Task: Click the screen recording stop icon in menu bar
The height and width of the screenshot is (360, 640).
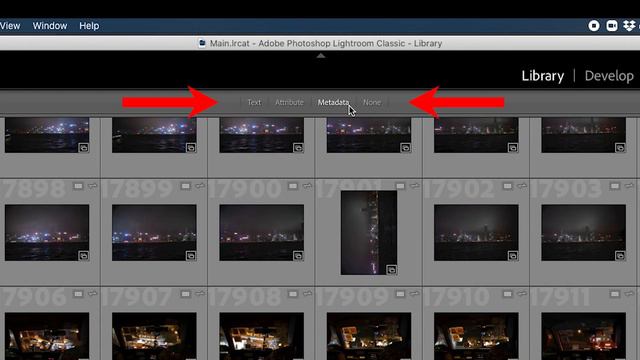Action: point(594,26)
